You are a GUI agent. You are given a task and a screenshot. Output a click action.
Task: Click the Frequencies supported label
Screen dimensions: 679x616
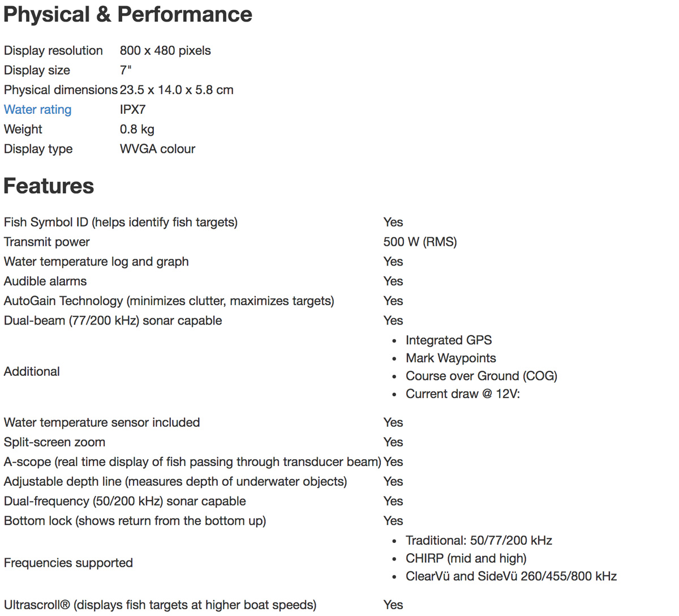tap(68, 563)
